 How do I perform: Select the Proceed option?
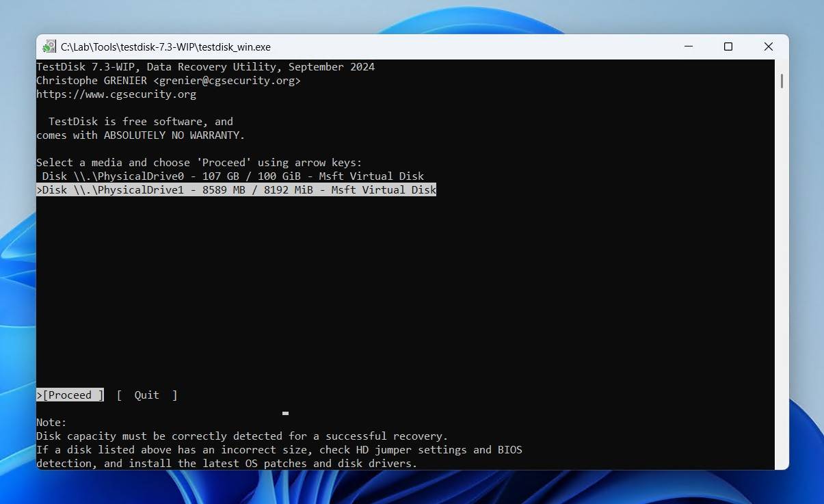click(x=70, y=395)
